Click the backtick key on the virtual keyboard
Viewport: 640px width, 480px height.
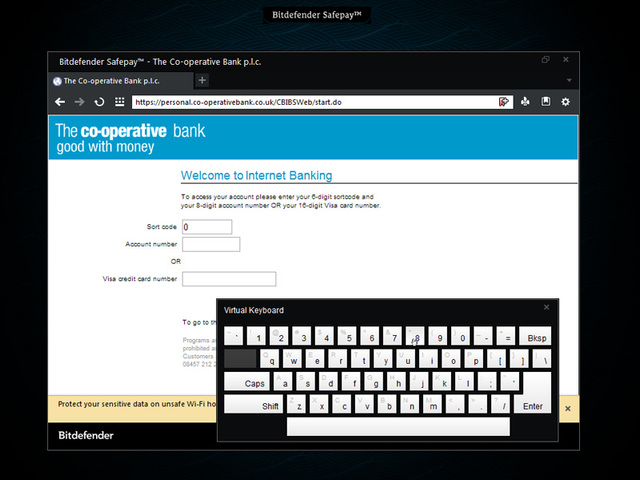pyautogui.click(x=233, y=336)
